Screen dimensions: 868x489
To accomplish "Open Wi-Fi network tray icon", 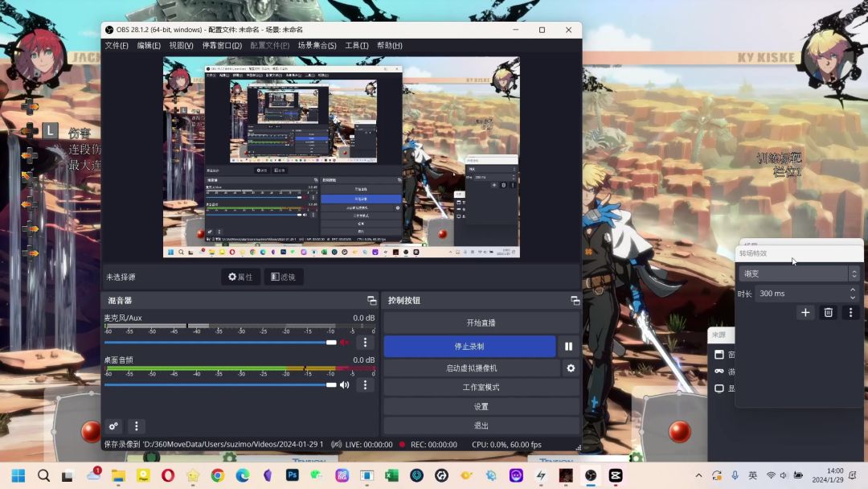I will 771,475.
